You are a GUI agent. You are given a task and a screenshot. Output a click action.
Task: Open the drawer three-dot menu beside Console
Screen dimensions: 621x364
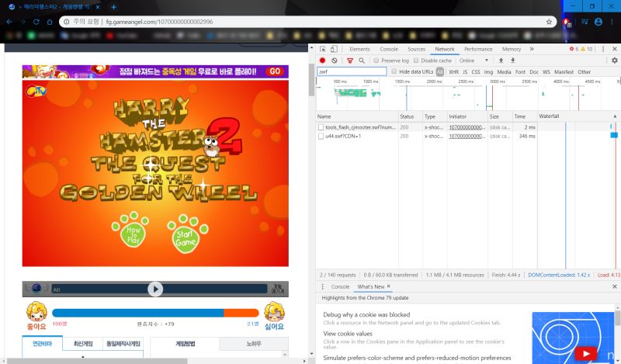coord(322,286)
